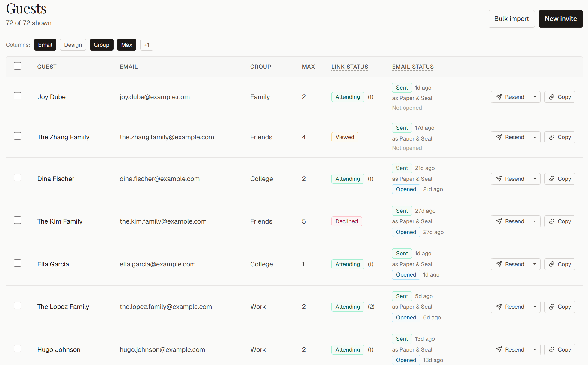This screenshot has width=588, height=365.
Task: Click the GUEST column header
Action: coord(47,67)
